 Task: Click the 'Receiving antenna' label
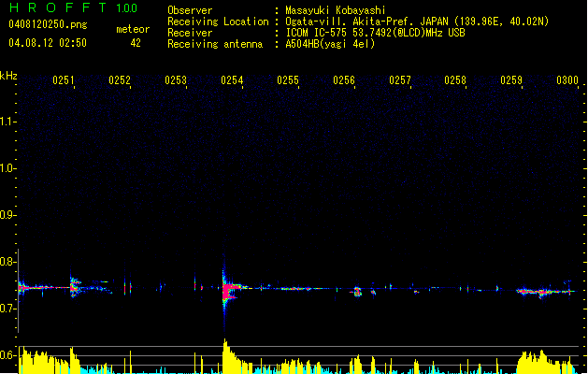coord(215,44)
